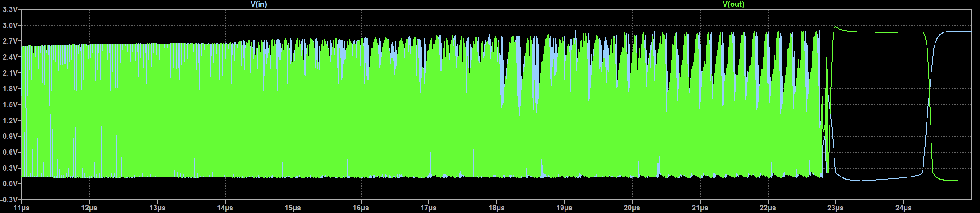The image size is (980, 213).
Task: Click the 16µs time axis label
Action: (361, 208)
